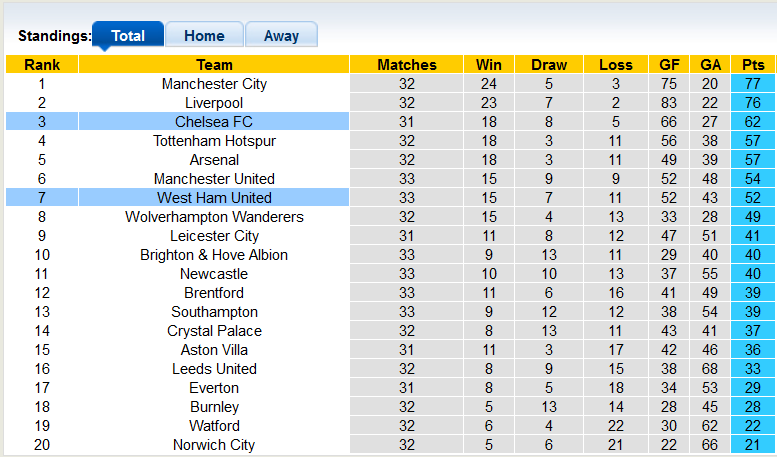The height and width of the screenshot is (457, 777).
Task: Open Wolverhampton Wanderers team entry
Action: coord(214,217)
